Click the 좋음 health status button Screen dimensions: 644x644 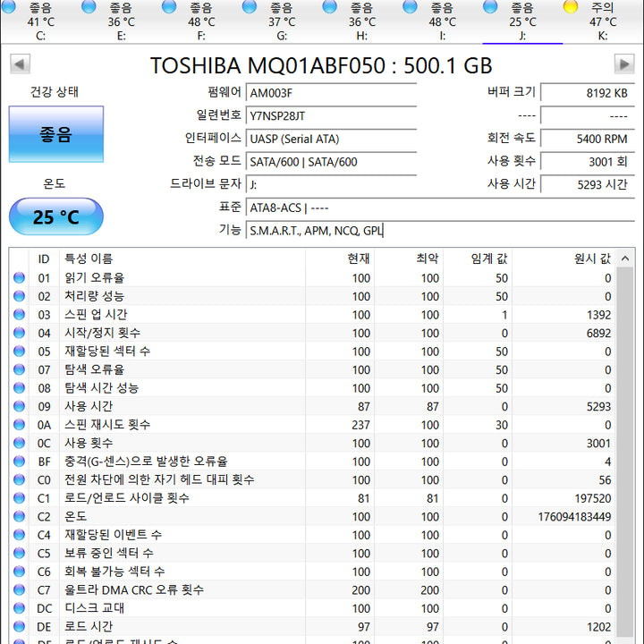(x=55, y=134)
